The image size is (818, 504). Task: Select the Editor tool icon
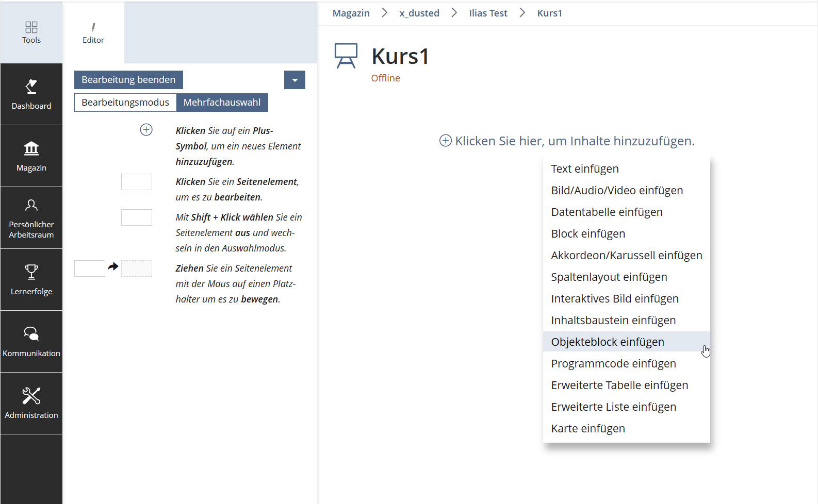[93, 28]
